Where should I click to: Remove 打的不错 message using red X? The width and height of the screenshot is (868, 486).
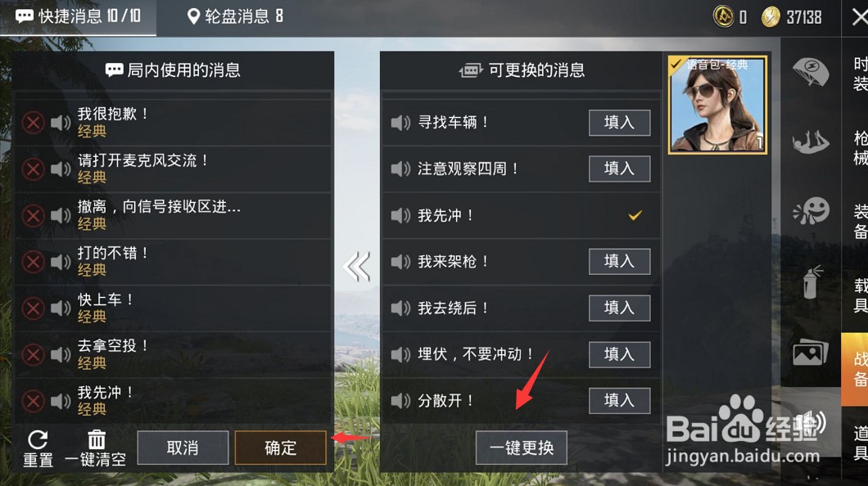click(x=33, y=262)
